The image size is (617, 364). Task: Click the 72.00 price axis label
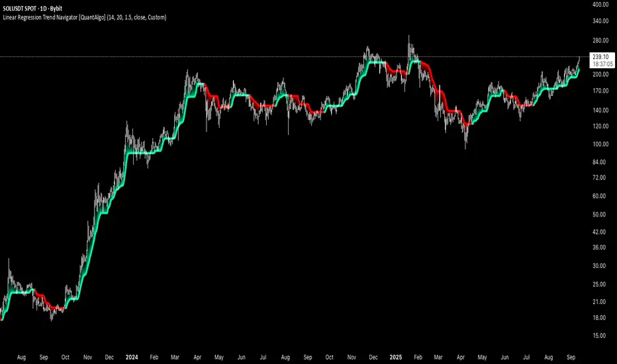(x=599, y=177)
